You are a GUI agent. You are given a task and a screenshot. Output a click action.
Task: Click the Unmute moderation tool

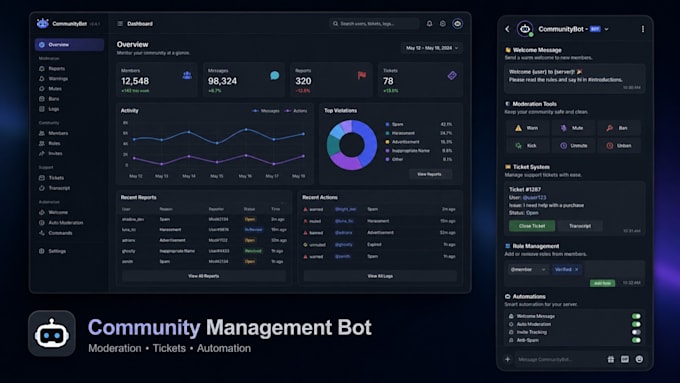tap(573, 146)
